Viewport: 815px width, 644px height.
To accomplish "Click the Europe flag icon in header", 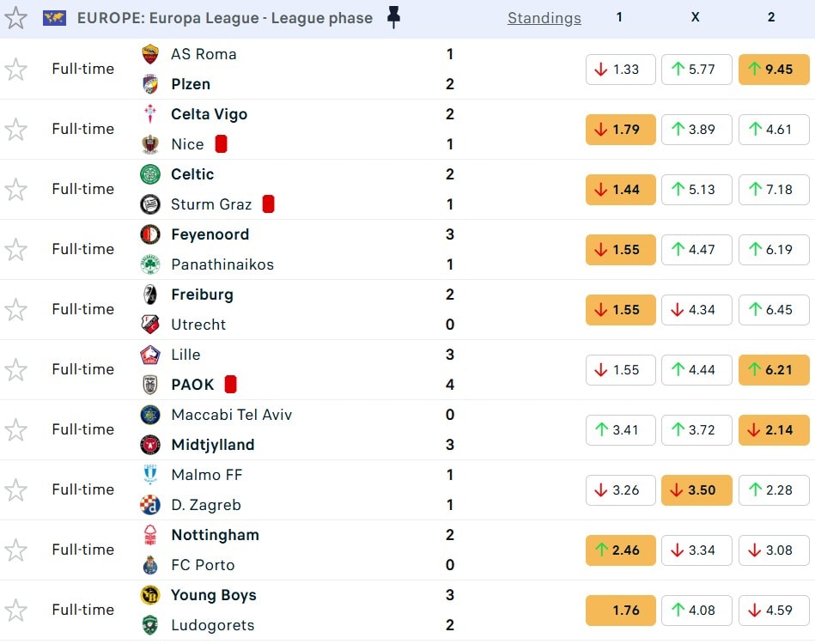I will pyautogui.click(x=54, y=18).
